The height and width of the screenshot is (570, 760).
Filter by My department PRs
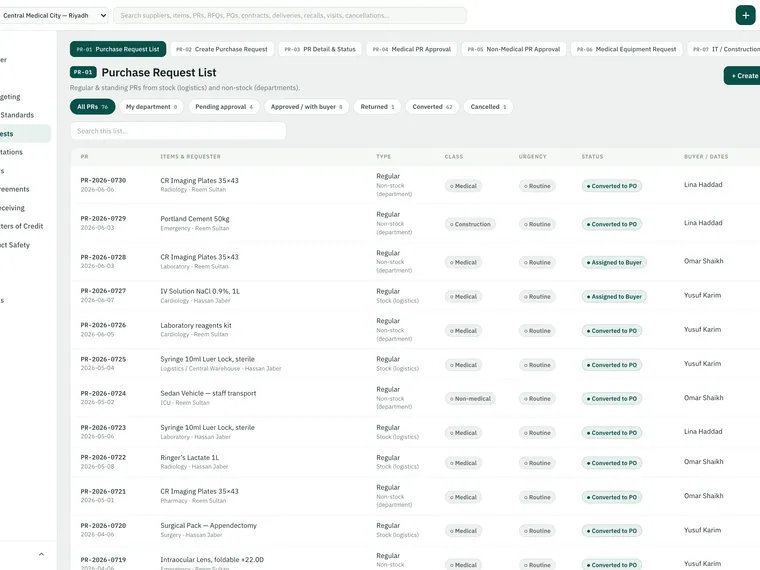pos(152,107)
